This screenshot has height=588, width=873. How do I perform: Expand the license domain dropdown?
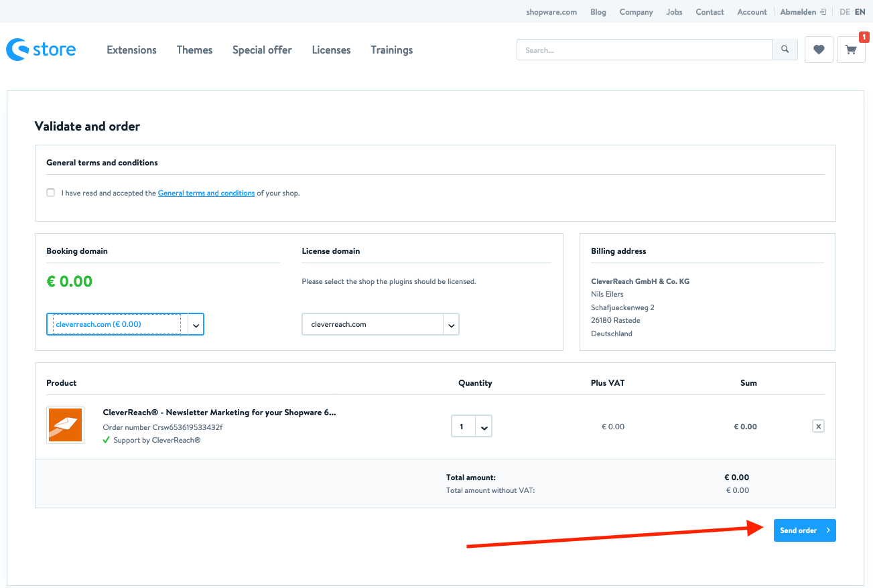point(452,325)
